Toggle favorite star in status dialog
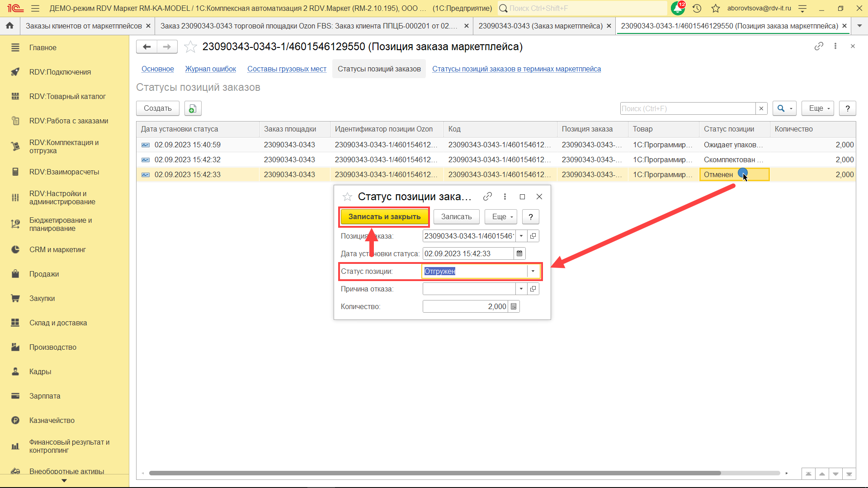The height and width of the screenshot is (488, 868). (347, 197)
